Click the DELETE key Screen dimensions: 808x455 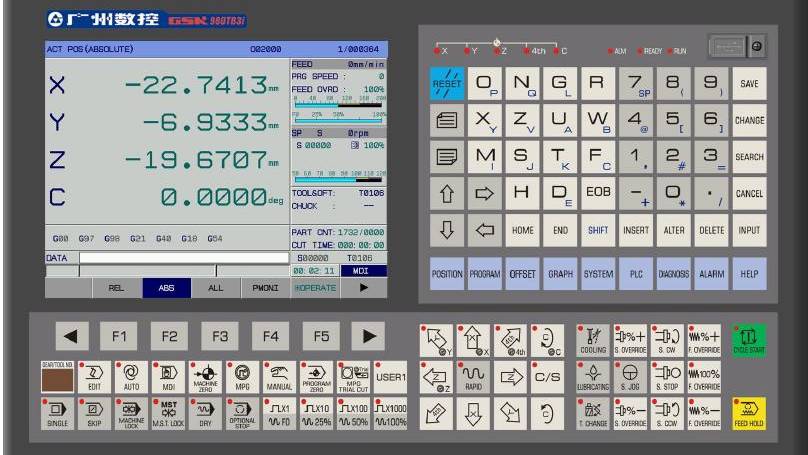pos(712,230)
